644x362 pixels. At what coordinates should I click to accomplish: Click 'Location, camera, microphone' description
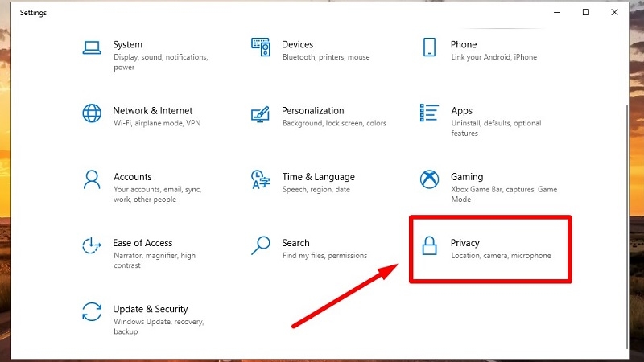click(501, 255)
